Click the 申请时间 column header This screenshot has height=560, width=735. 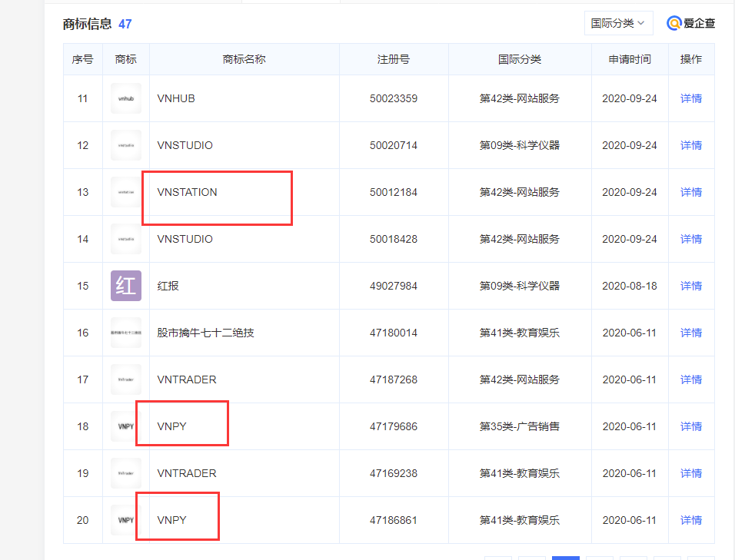(630, 59)
